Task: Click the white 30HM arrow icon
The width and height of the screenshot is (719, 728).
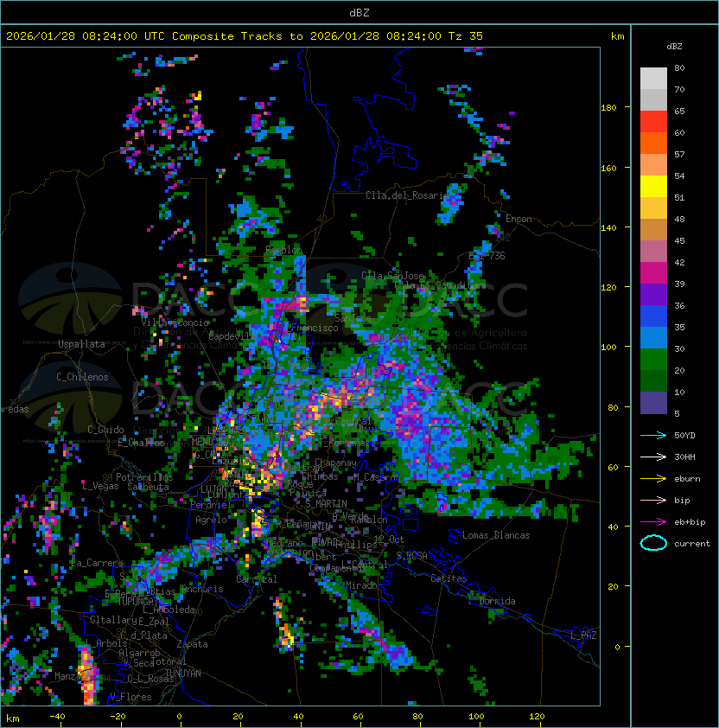Action: coord(653,457)
